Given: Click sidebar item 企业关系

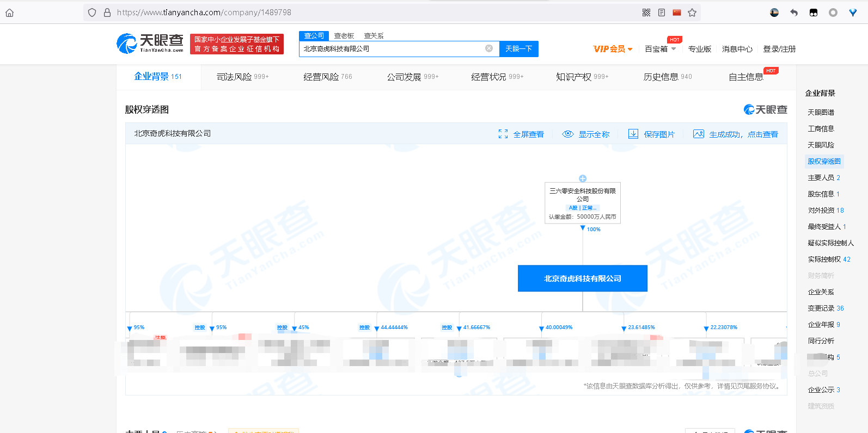Looking at the screenshot, I should pyautogui.click(x=821, y=292).
